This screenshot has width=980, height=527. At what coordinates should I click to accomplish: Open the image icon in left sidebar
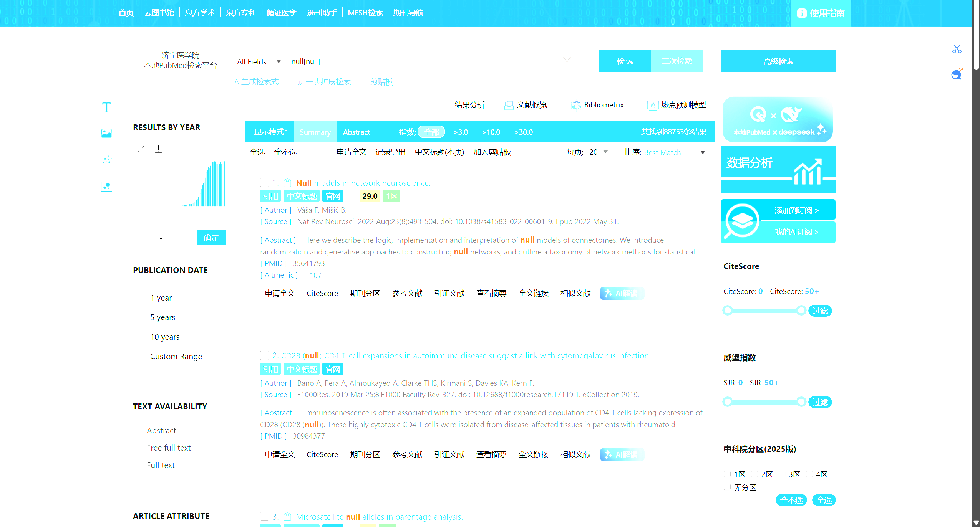(106, 133)
